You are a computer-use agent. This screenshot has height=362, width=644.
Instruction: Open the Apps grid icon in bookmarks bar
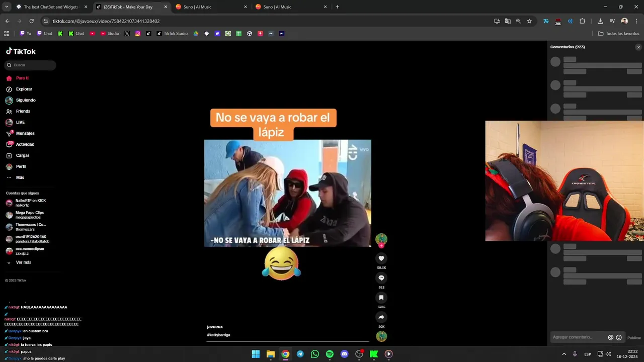point(7,34)
